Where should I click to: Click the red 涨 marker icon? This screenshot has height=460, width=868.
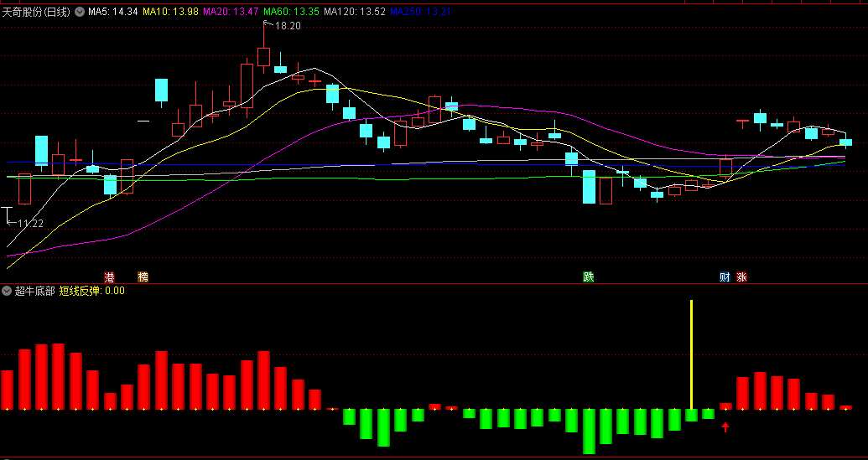coord(741,277)
